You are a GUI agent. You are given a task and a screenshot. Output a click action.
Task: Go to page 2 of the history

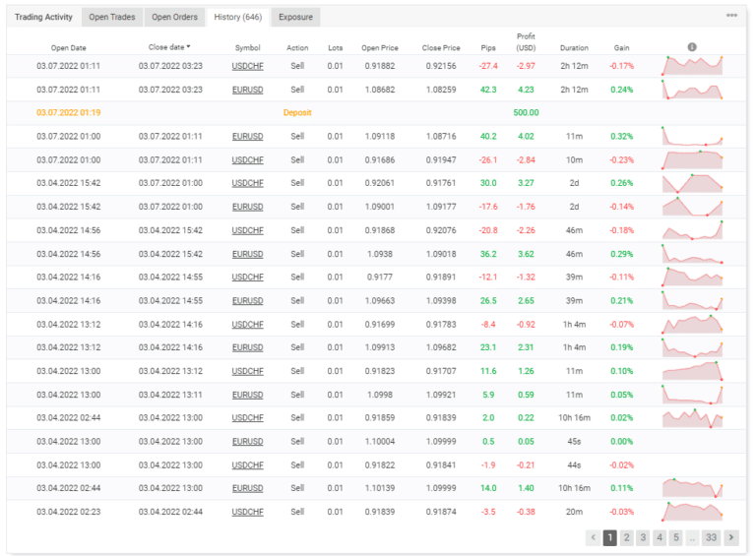click(x=626, y=537)
